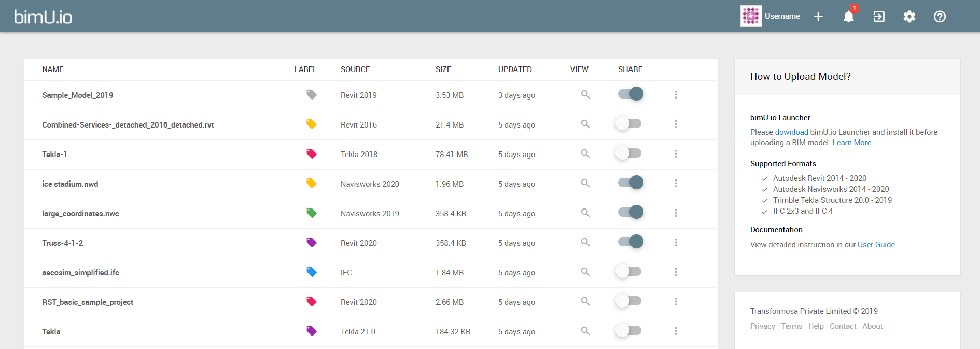Screen dimensions: 980x349
Task: Turn off share toggle for ice stadium.nwd
Action: point(630,183)
